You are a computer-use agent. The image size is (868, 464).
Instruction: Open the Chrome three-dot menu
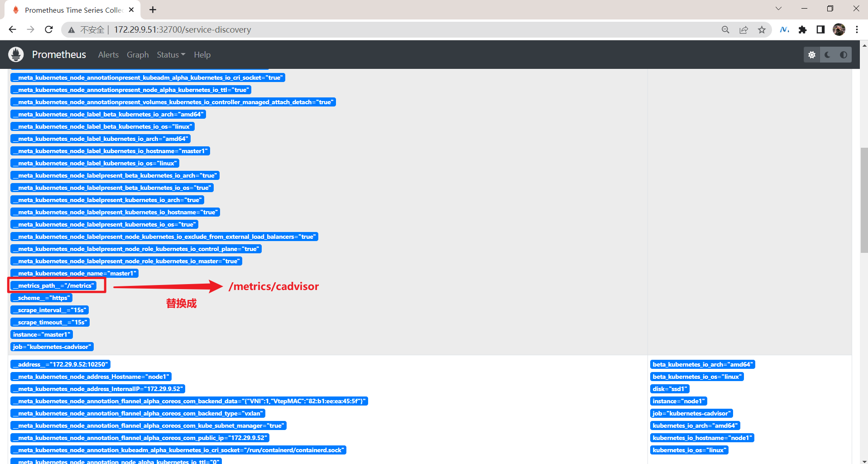[857, 29]
